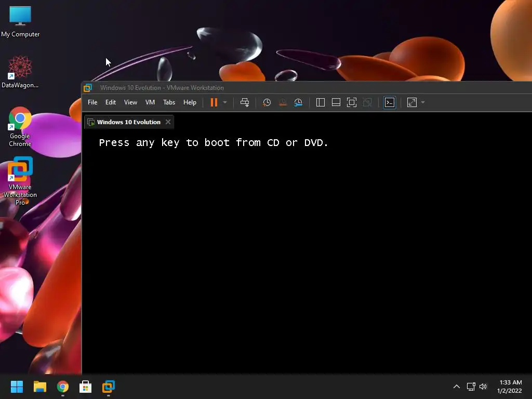Click inside the VM boot console

[x=307, y=251]
